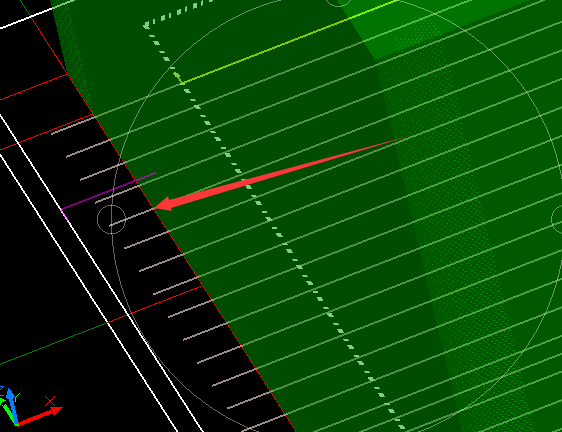Viewport: 562px width, 432px height.
Task: Select the purple line segment
Action: point(109,191)
